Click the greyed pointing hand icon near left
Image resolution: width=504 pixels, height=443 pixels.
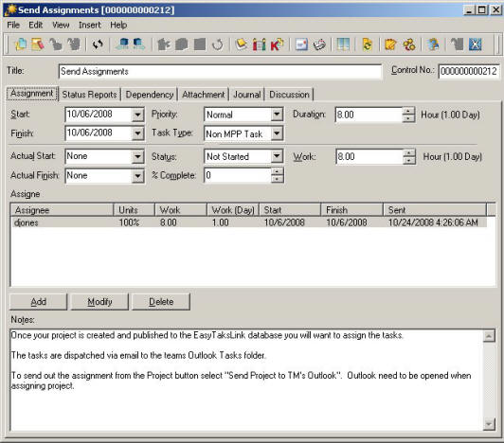(x=56, y=44)
